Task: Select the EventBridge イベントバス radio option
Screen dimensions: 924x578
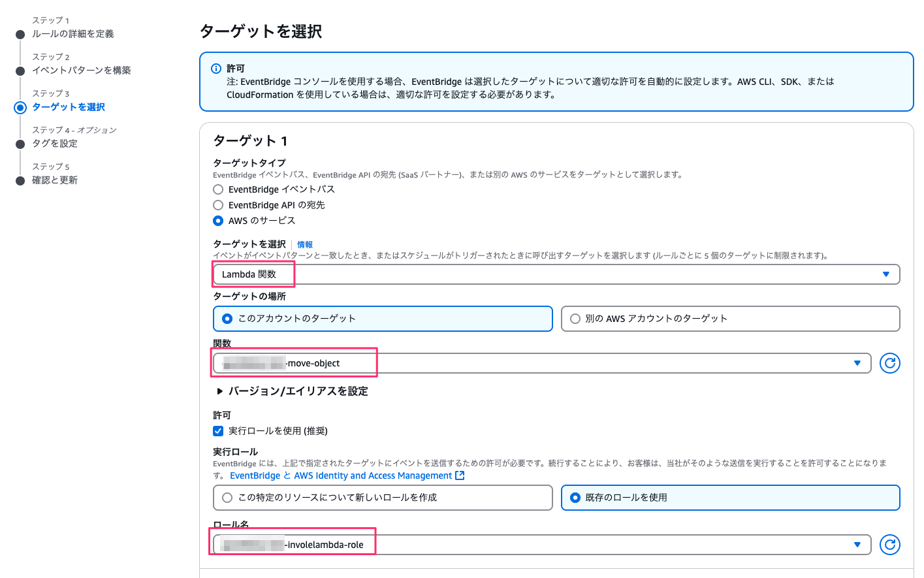Action: pos(218,189)
